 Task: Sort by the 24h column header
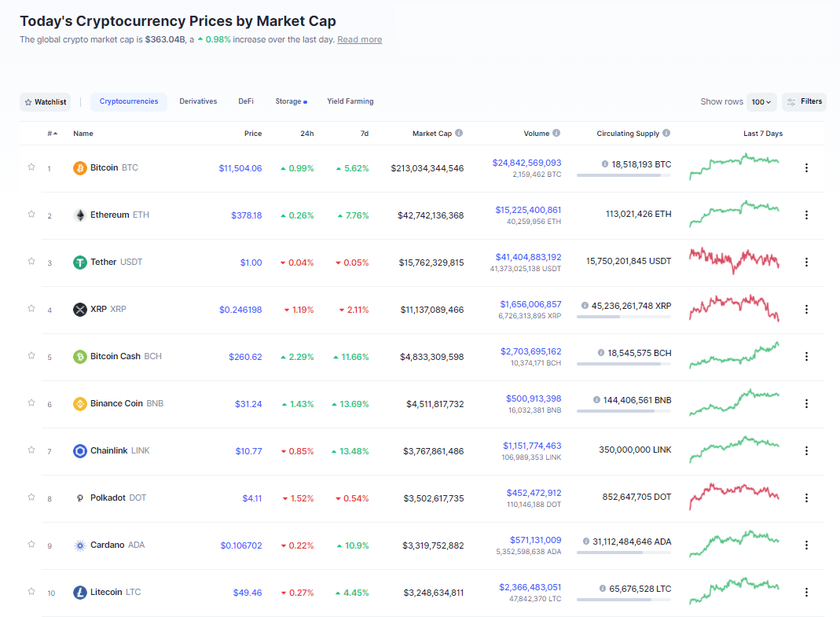[307, 134]
